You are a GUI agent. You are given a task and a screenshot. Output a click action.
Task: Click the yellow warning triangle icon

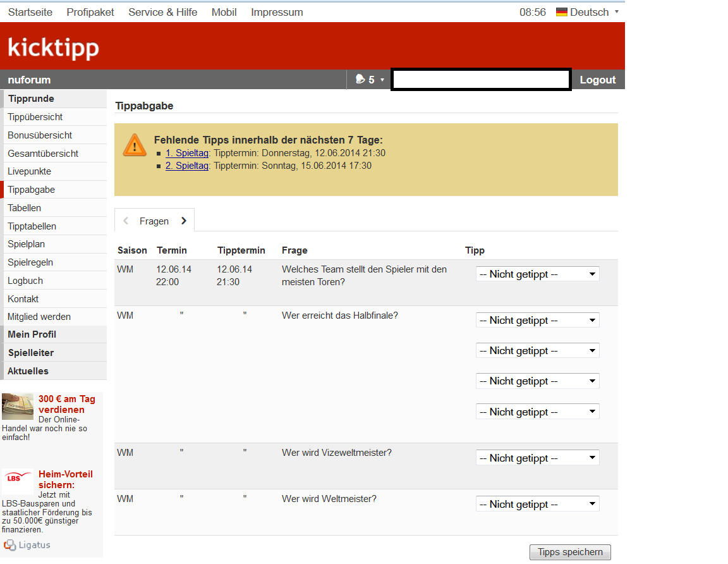point(135,145)
